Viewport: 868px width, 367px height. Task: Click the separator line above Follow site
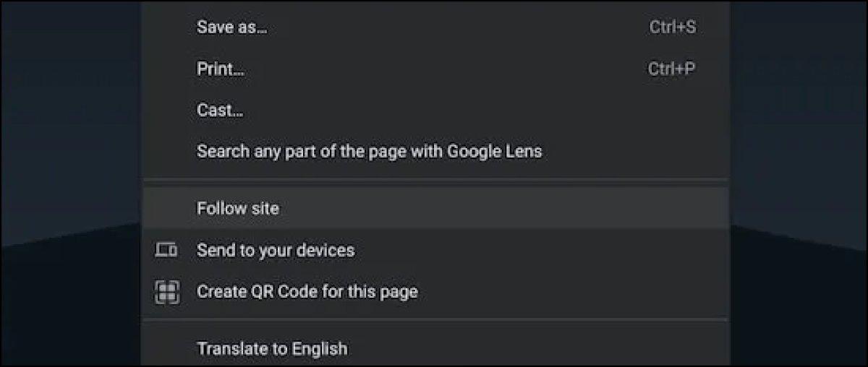click(435, 179)
